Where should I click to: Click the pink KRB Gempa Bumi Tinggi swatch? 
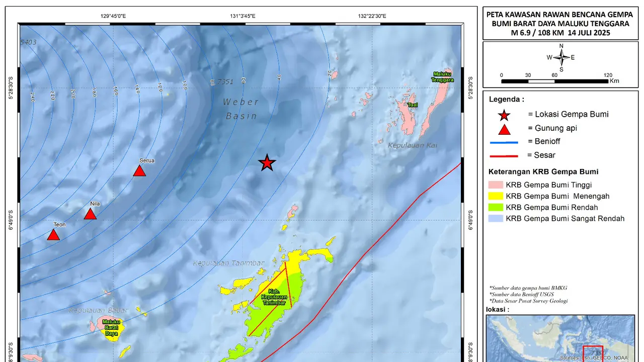coord(496,185)
